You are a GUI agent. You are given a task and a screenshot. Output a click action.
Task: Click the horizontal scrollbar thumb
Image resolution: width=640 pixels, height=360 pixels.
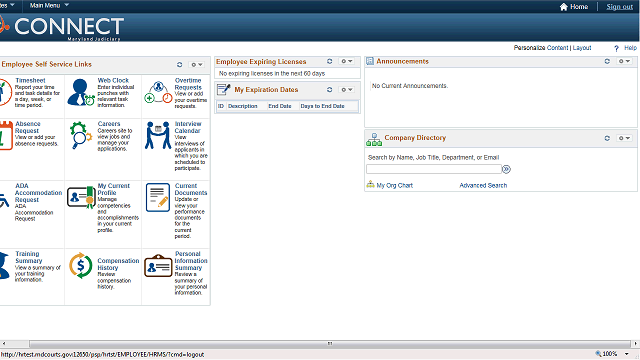point(330,344)
